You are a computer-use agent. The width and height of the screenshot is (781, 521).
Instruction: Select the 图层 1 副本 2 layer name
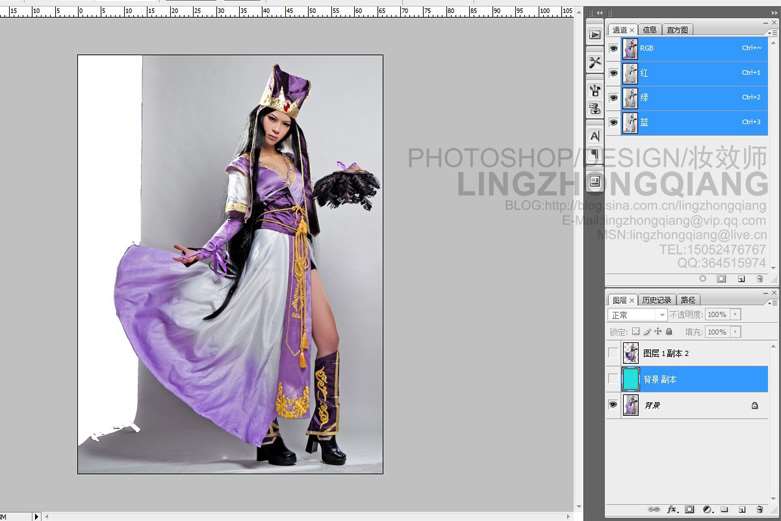point(666,353)
